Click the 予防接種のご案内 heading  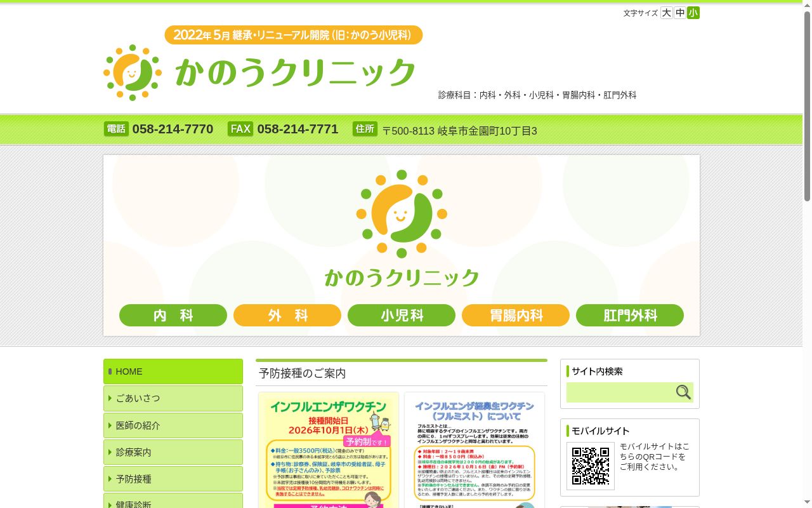[303, 373]
